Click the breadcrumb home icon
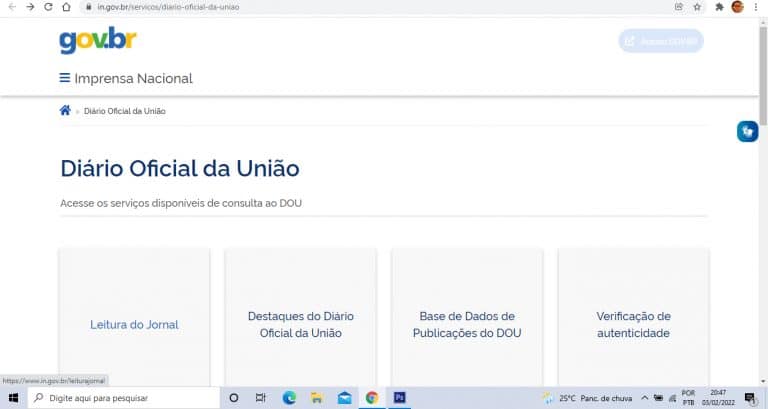The width and height of the screenshot is (768, 409). pos(65,110)
